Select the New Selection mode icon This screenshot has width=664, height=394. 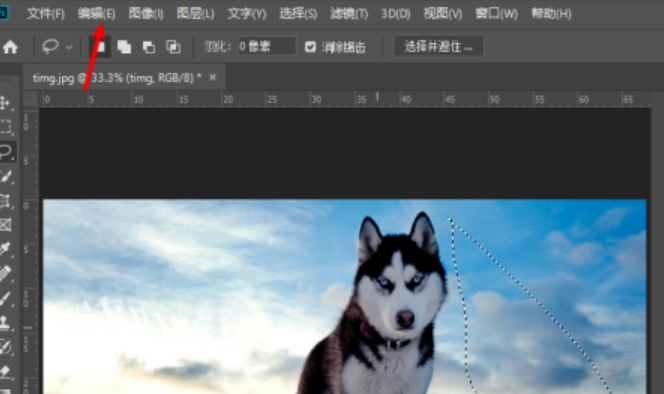point(100,46)
